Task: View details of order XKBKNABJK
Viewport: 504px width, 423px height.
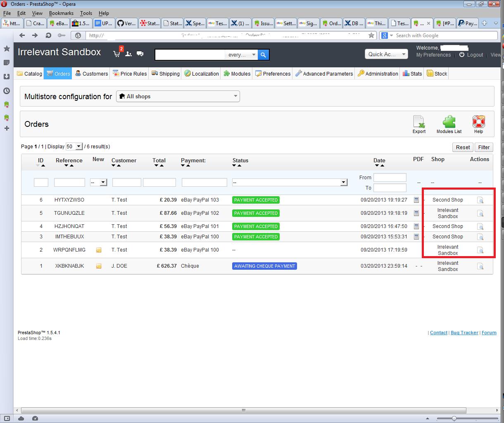Action: (480, 266)
